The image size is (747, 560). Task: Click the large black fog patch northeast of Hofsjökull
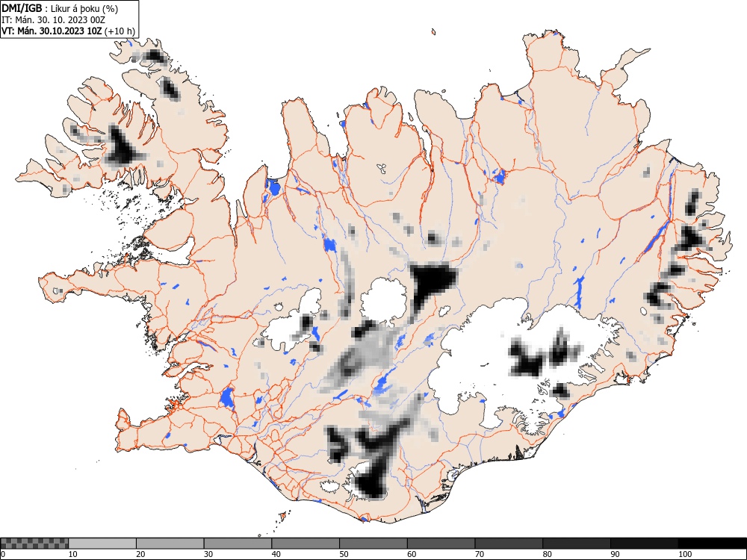[431, 283]
